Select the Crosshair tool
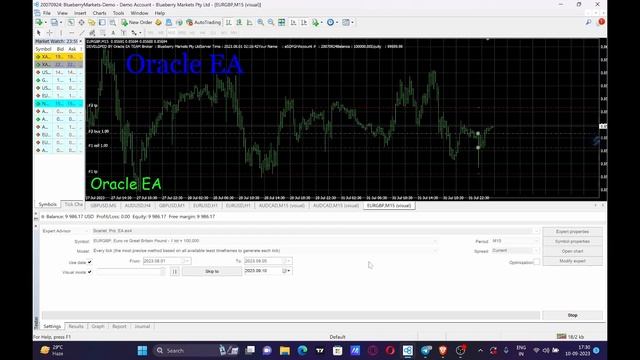This screenshot has width=640, height=360. [x=49, y=33]
